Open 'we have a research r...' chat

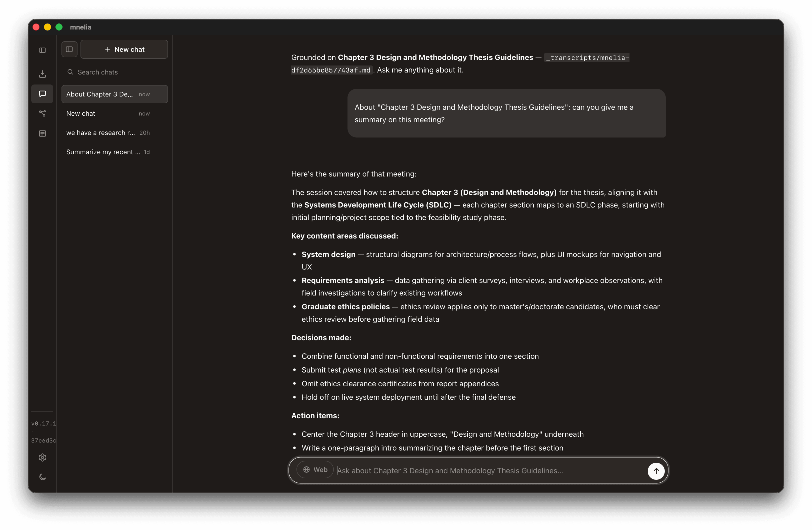pyautogui.click(x=115, y=133)
